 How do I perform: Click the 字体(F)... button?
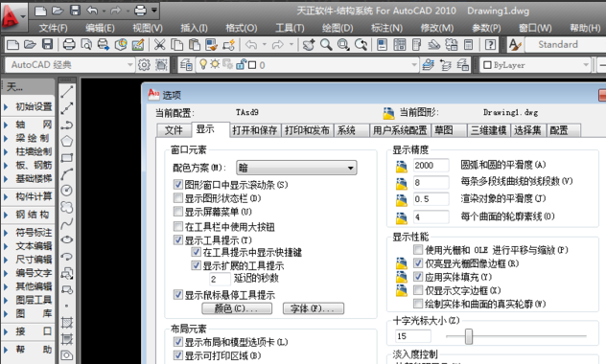(x=314, y=308)
